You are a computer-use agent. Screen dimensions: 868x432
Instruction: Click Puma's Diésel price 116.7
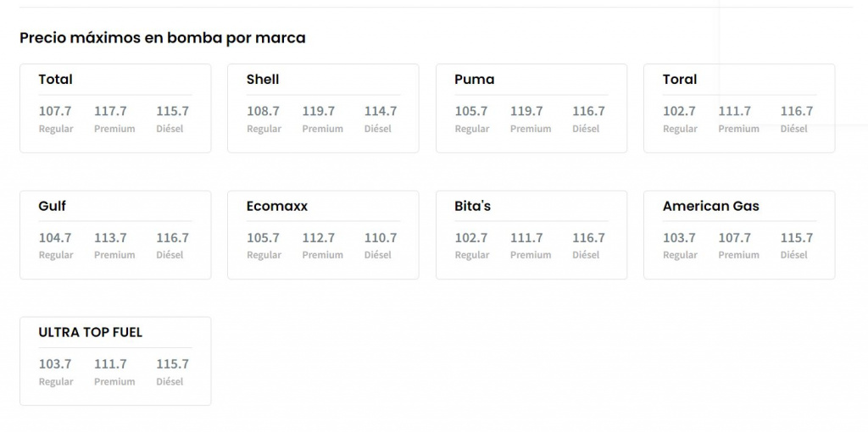point(588,111)
